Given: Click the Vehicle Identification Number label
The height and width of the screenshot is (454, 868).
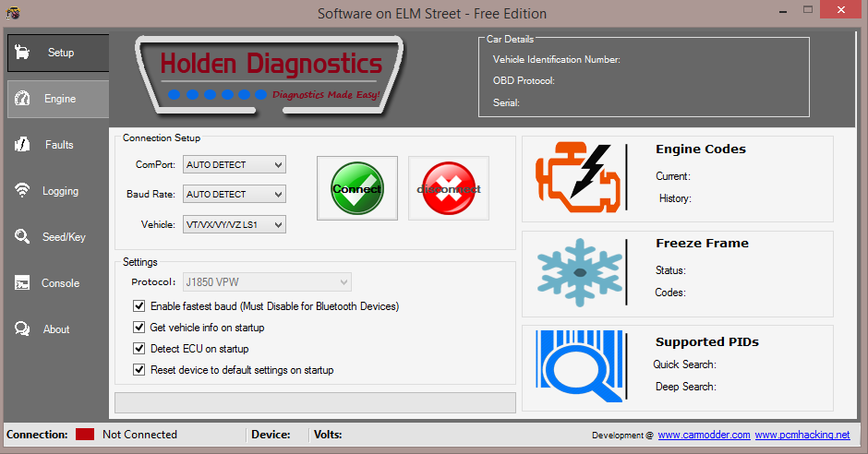Looking at the screenshot, I should (x=556, y=59).
